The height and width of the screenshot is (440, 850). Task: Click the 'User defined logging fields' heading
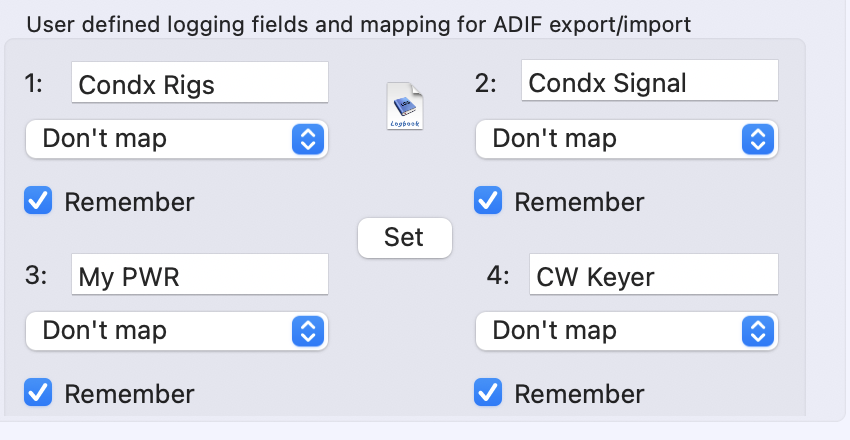[x=358, y=23]
